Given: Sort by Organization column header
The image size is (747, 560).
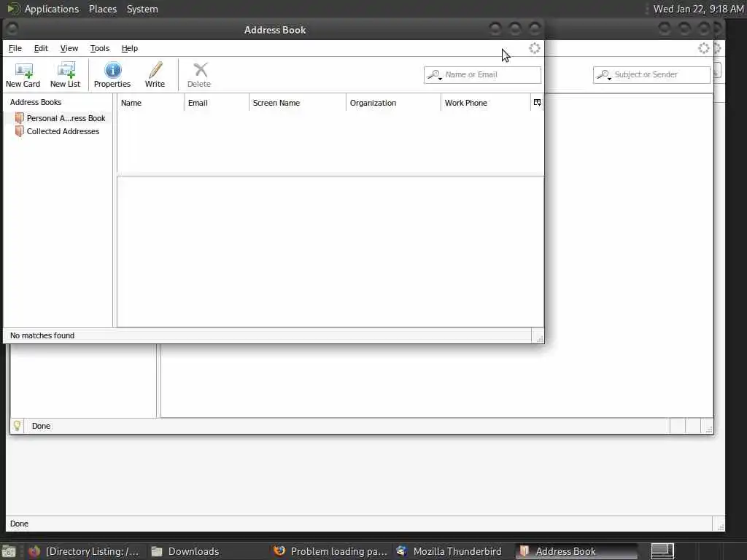Looking at the screenshot, I should [x=393, y=103].
